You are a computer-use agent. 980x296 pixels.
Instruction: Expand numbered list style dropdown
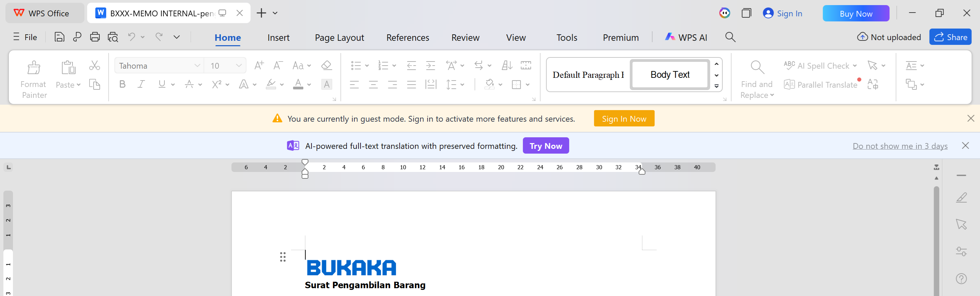[394, 66]
